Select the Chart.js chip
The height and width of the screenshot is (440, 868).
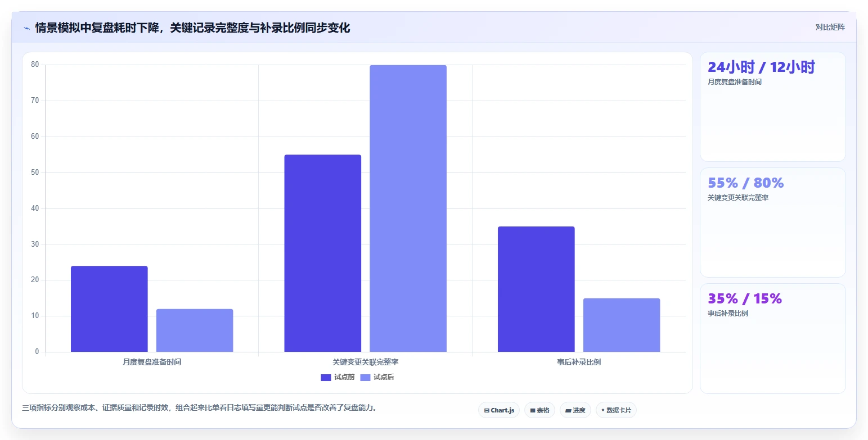(499, 410)
